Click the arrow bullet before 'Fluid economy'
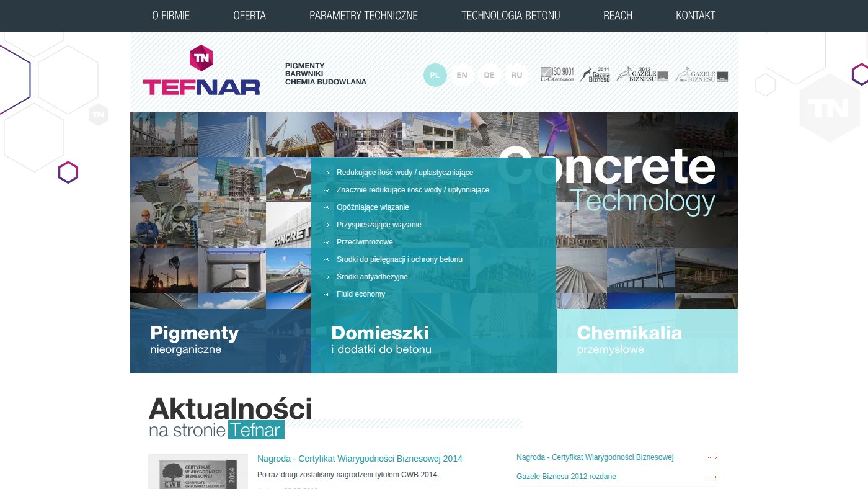This screenshot has height=489, width=868. coord(327,294)
